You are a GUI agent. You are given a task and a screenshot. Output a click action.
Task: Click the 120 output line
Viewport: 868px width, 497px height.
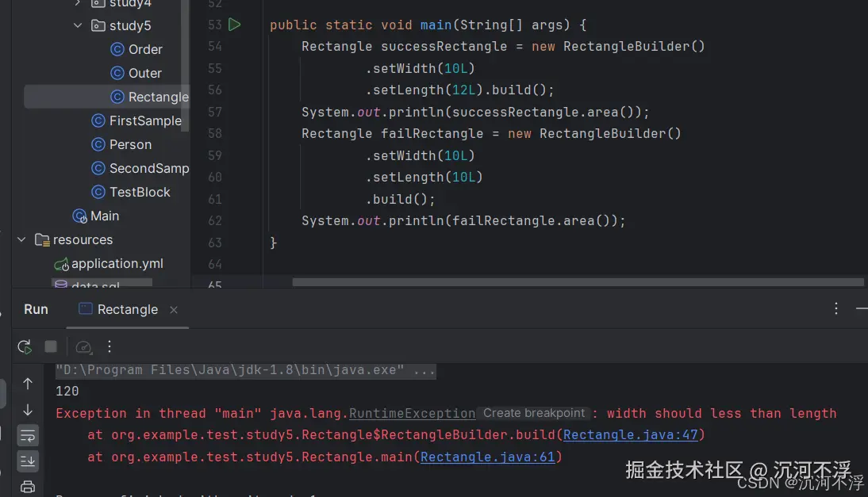tap(67, 392)
